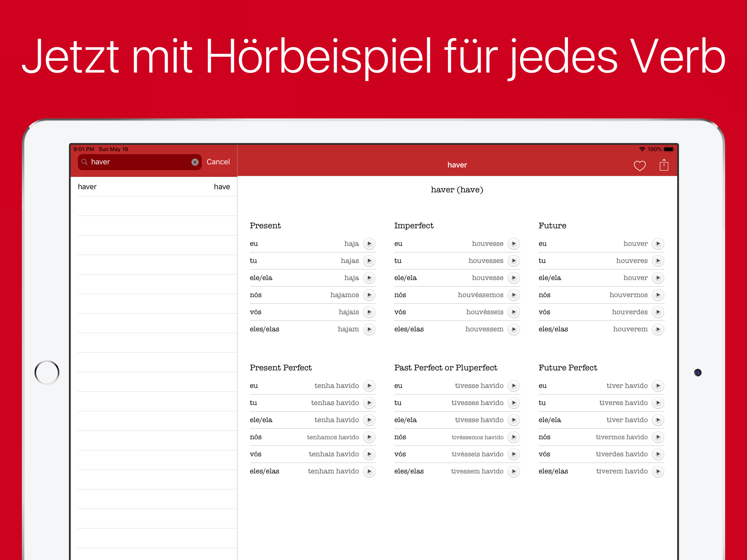Play audio for tiveres havido
This screenshot has width=747, height=560.
click(658, 403)
